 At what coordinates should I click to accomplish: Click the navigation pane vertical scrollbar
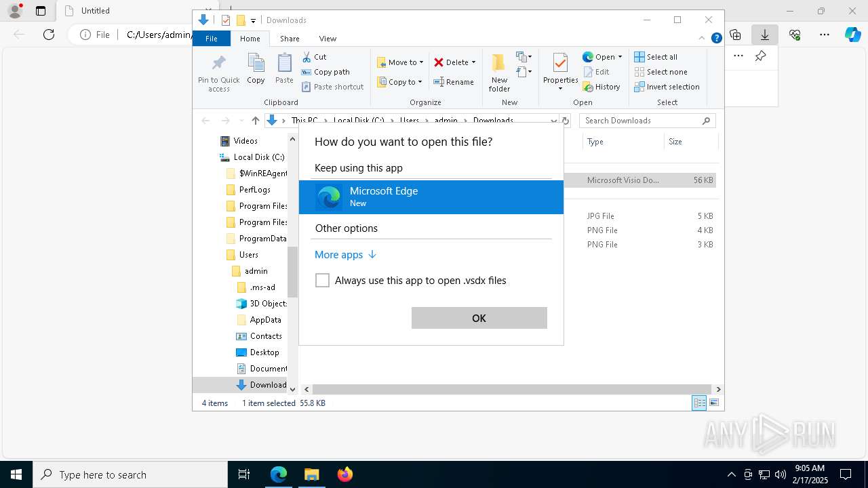point(292,271)
